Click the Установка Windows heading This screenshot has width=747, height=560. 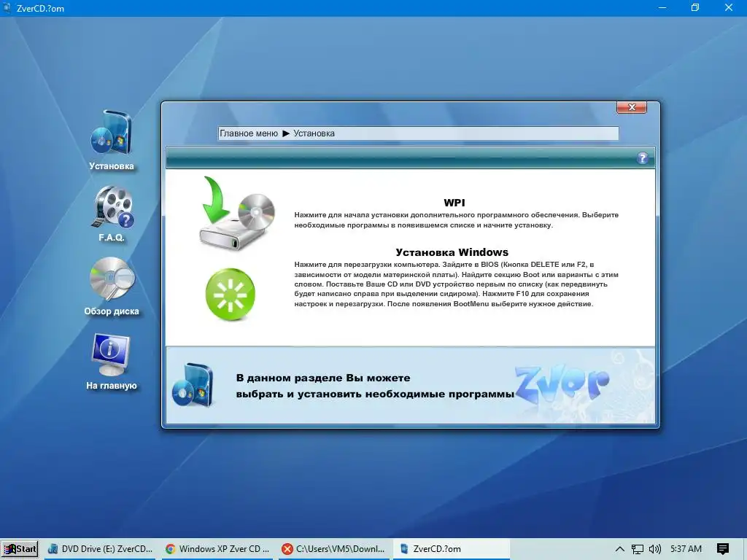tap(452, 252)
